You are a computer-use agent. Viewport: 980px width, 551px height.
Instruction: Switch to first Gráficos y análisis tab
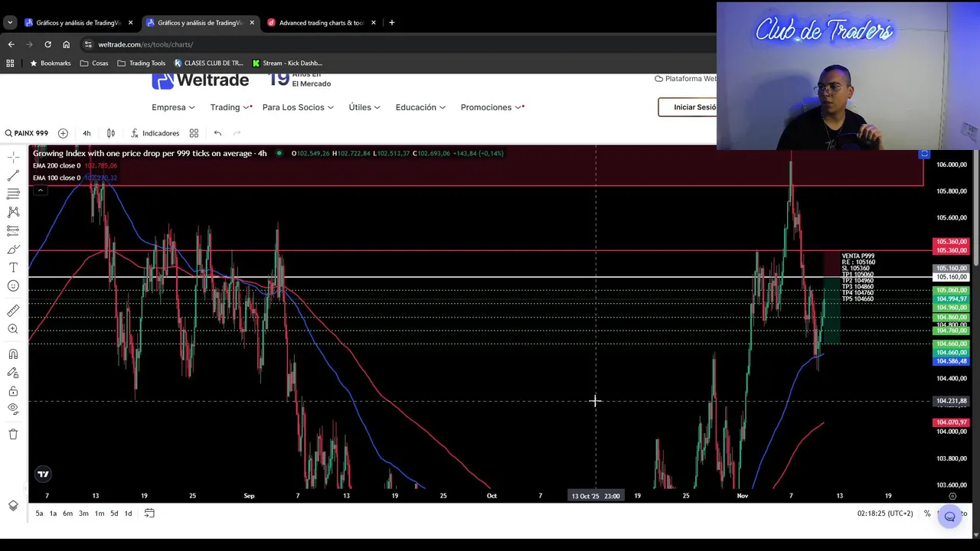(x=77, y=22)
